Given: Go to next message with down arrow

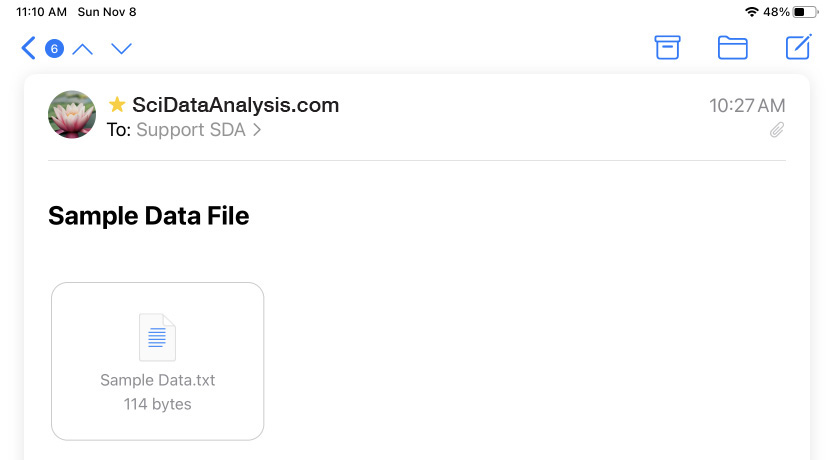Looking at the screenshot, I should (x=121, y=49).
